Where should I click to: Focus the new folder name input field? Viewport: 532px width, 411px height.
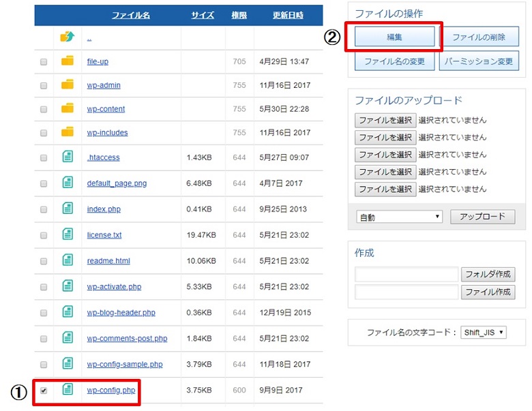(407, 274)
